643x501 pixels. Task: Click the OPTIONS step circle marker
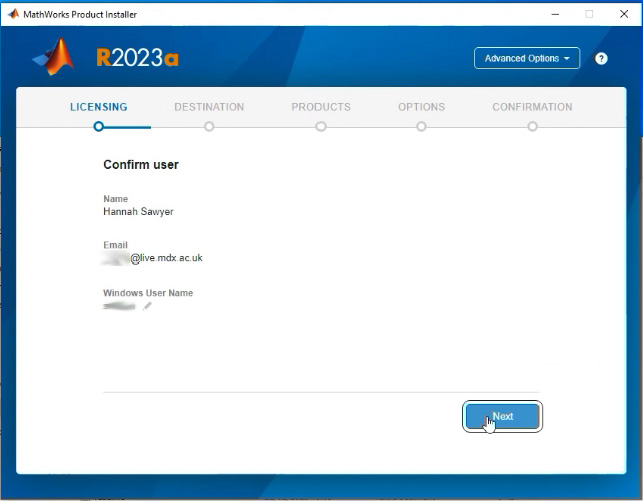[x=421, y=126]
